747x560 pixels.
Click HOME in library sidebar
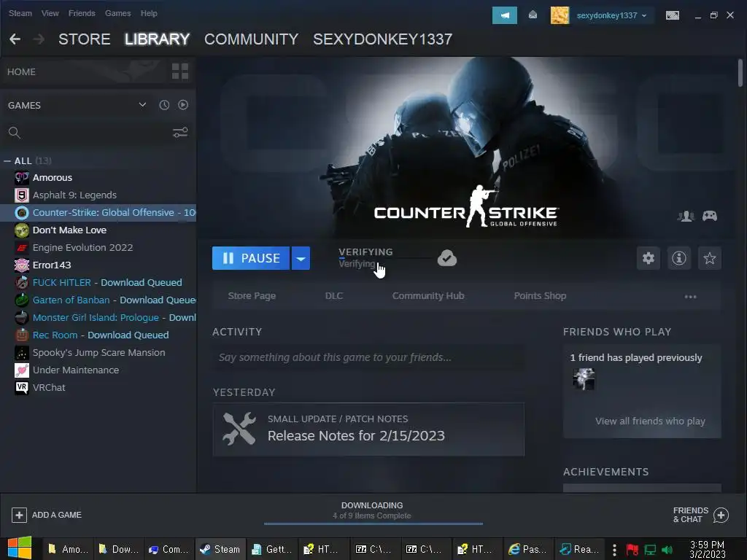click(21, 72)
